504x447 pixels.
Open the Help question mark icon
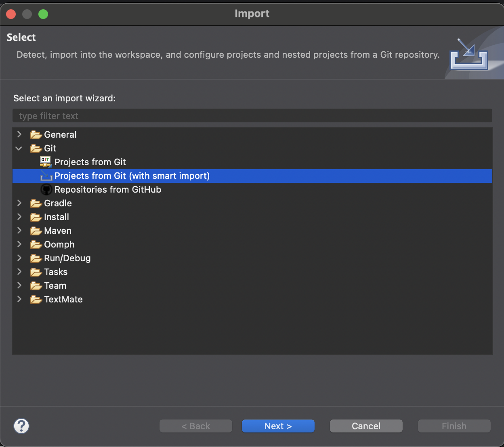(x=21, y=426)
